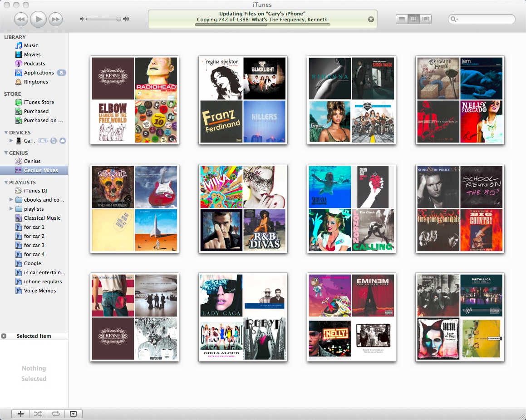This screenshot has width=526, height=420.
Task: Open the Nirvana Green Day Clash mix
Action: [x=351, y=208]
